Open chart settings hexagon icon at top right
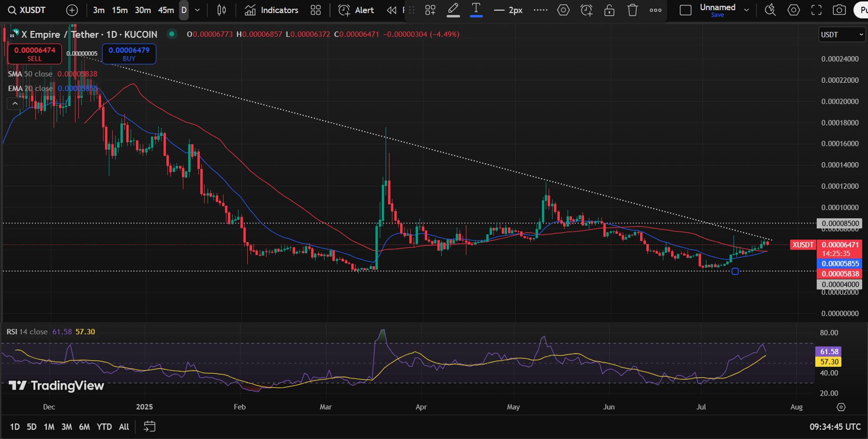The width and height of the screenshot is (868, 439). 793,10
